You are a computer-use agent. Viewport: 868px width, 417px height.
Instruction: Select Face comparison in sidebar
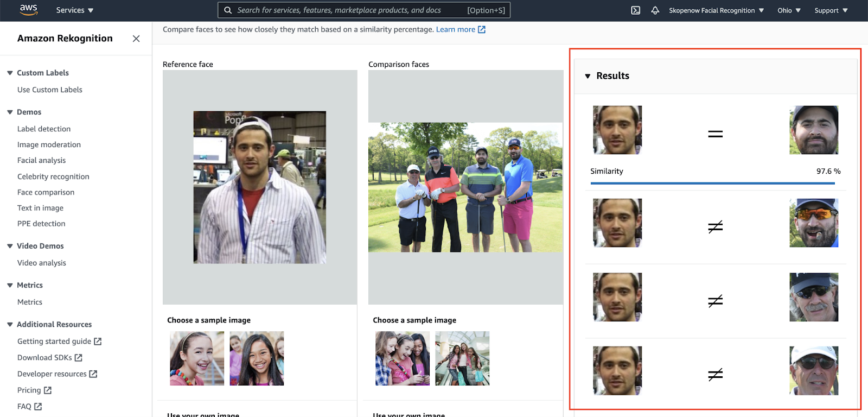tap(46, 192)
